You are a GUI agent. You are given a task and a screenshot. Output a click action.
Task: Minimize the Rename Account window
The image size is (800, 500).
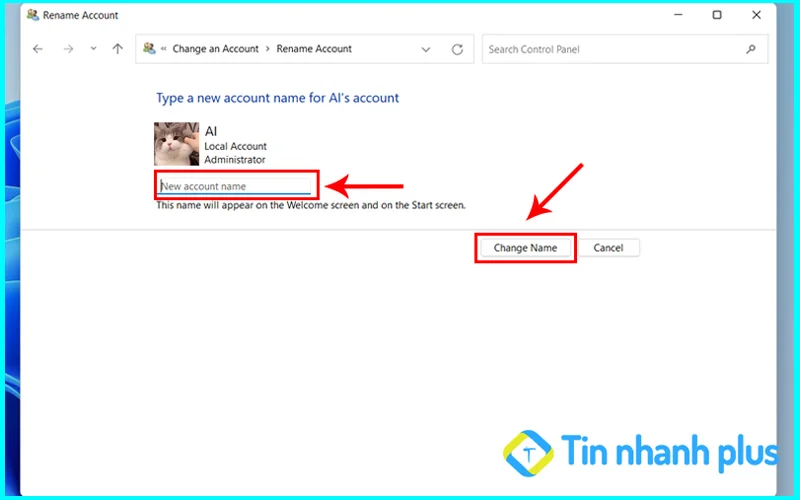pos(678,15)
